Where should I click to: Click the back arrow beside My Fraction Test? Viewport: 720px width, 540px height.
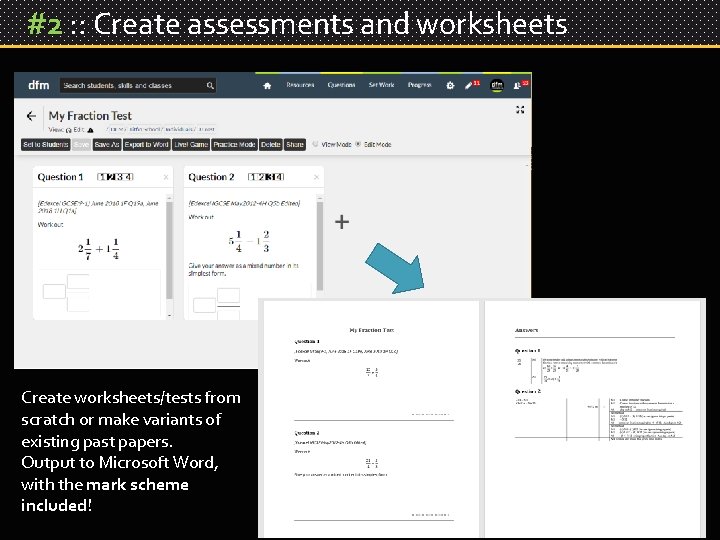pyautogui.click(x=31, y=116)
